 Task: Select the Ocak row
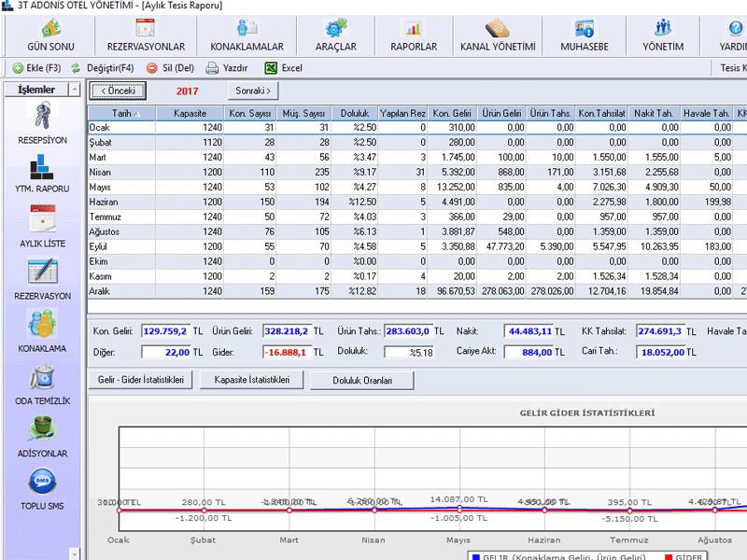417,128
